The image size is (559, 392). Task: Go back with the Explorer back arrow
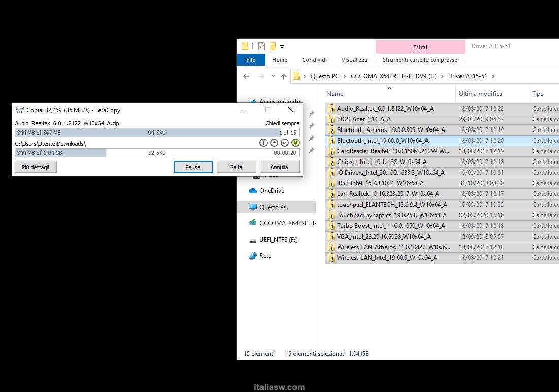coord(246,76)
